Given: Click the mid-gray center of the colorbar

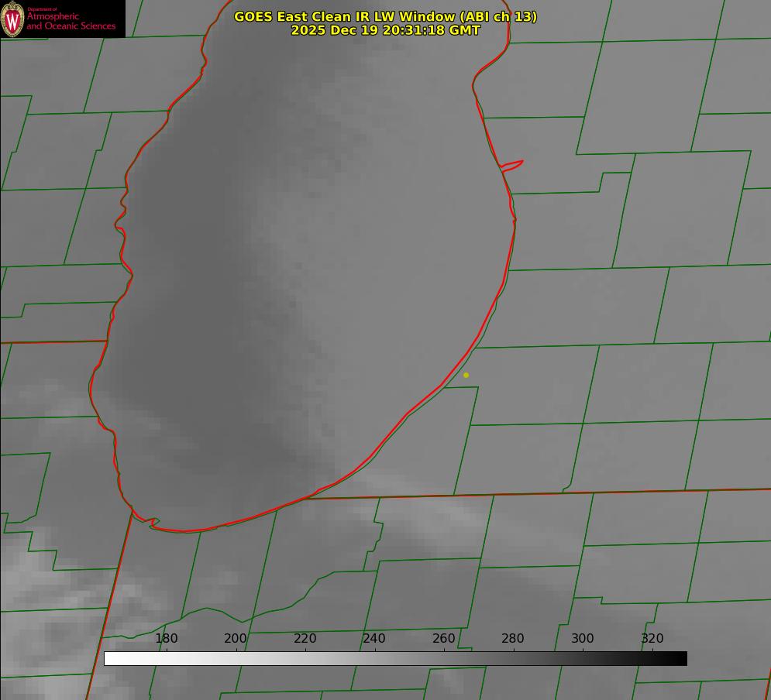Looking at the screenshot, I should (x=395, y=658).
